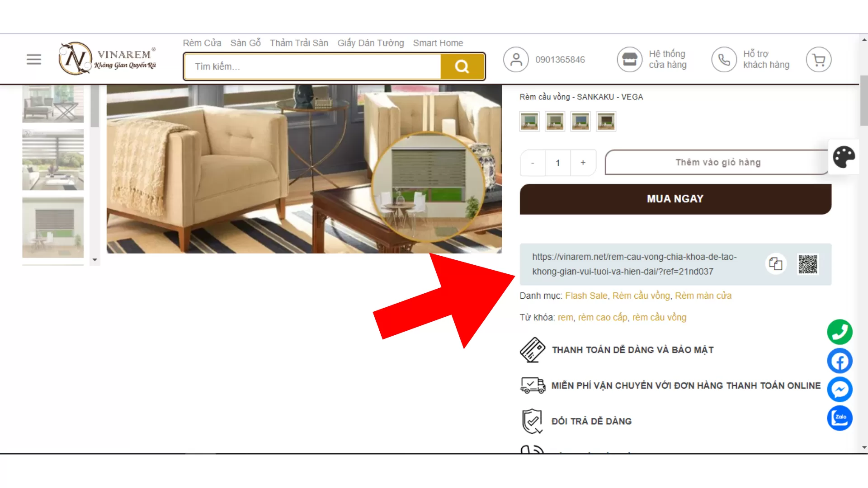Open the Zalo chat button

(840, 418)
